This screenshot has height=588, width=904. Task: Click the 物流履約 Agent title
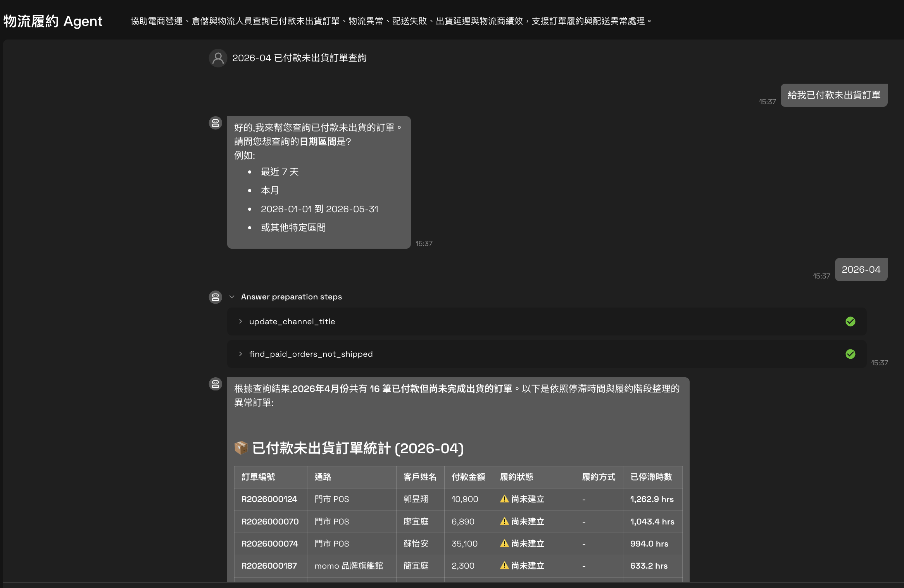click(53, 21)
